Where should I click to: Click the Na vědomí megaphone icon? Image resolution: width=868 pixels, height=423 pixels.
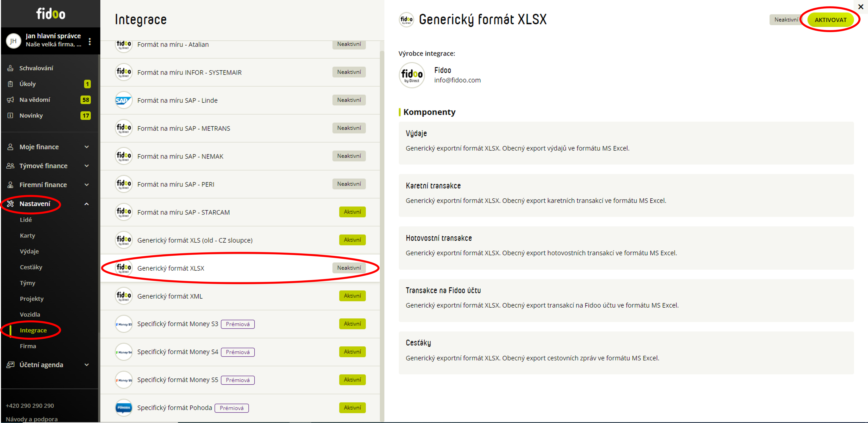pos(10,100)
